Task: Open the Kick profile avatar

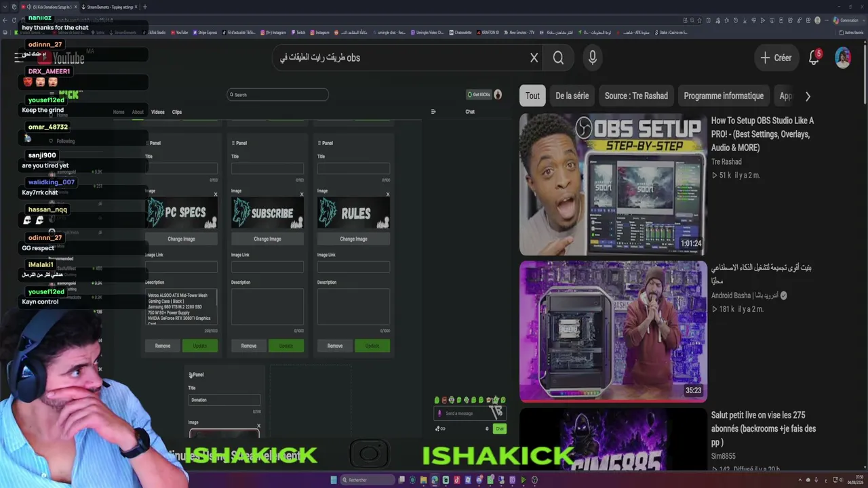Action: click(498, 94)
